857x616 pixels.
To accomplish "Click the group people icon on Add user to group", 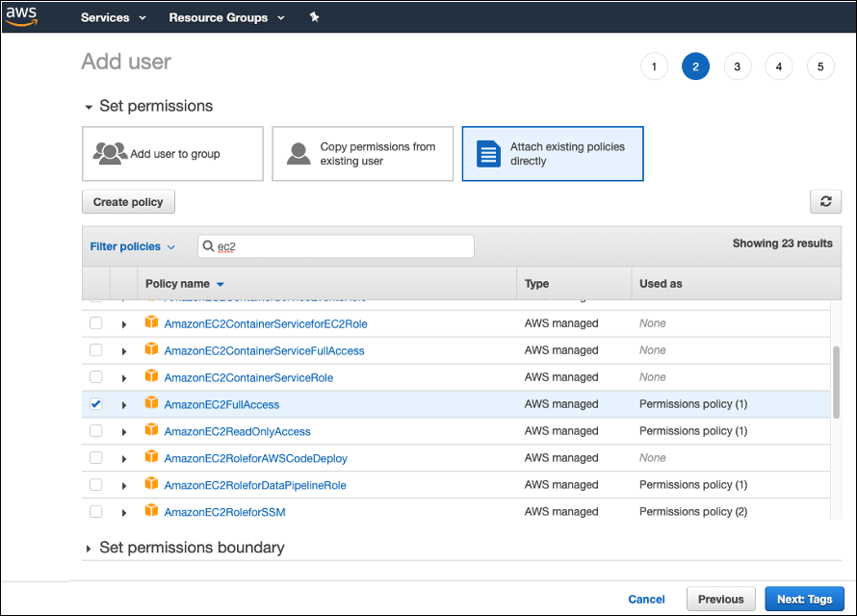I will click(111, 153).
